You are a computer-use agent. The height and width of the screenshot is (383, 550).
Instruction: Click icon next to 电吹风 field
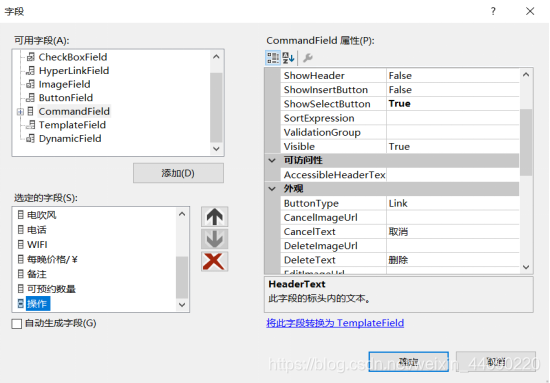pyautogui.click(x=21, y=215)
